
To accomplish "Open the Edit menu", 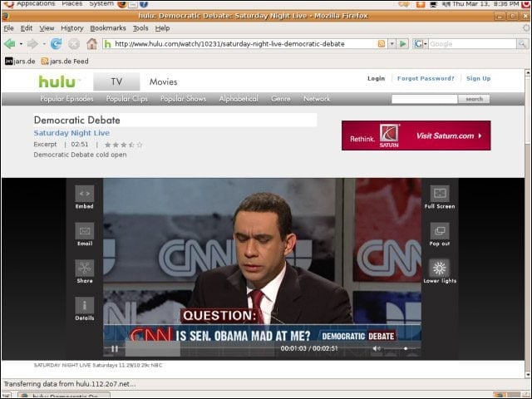I will click(x=27, y=28).
